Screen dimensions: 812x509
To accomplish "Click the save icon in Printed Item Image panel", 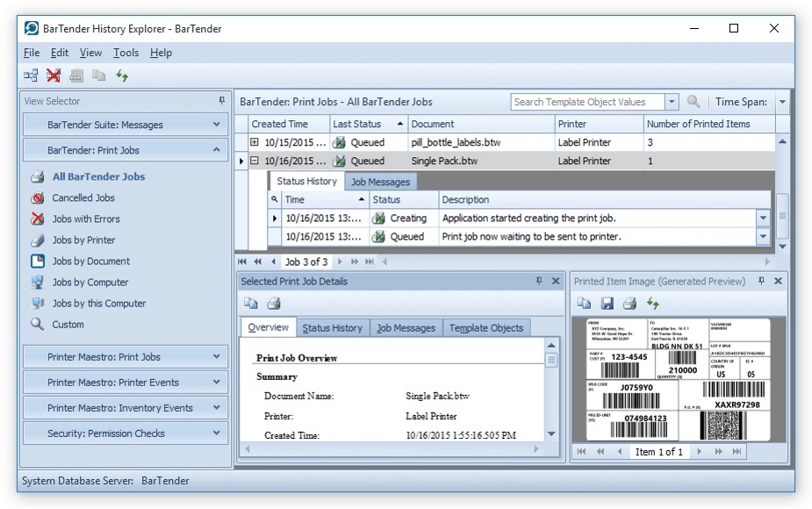I will tap(607, 304).
